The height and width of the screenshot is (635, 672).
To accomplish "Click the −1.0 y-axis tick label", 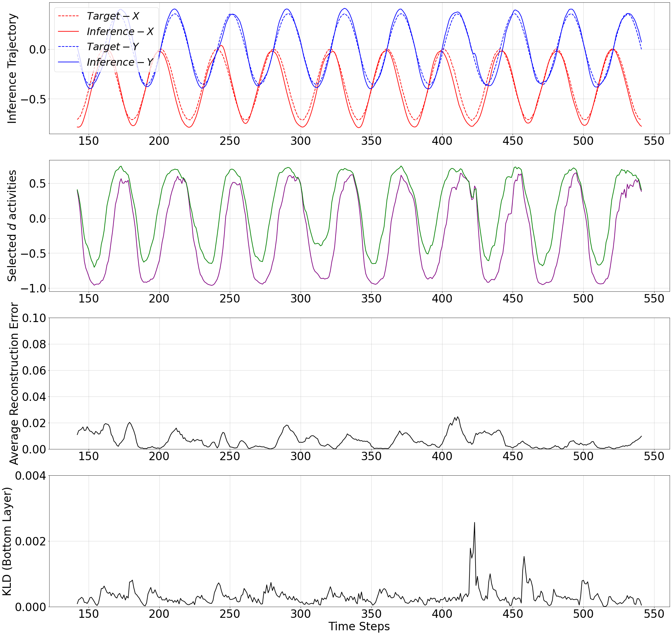I will [33, 288].
